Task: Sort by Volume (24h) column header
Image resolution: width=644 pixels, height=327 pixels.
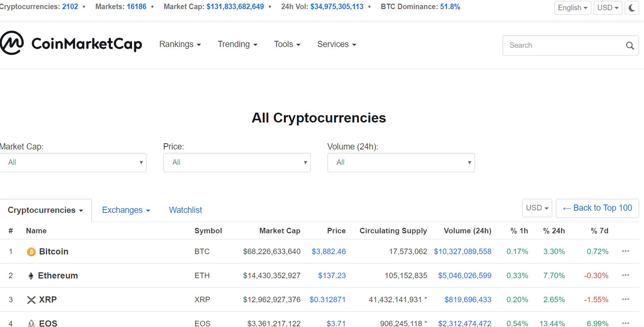Action: (x=467, y=231)
